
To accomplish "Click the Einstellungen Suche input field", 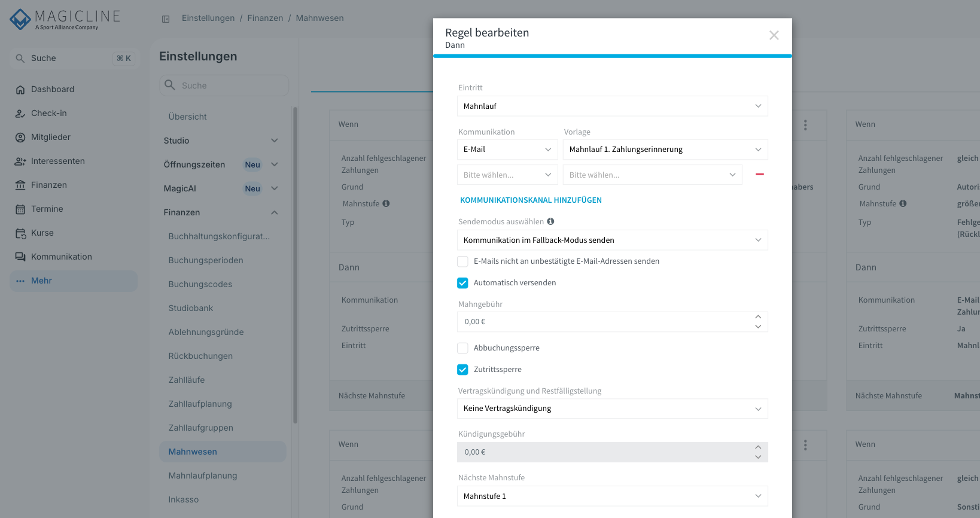I will (224, 86).
